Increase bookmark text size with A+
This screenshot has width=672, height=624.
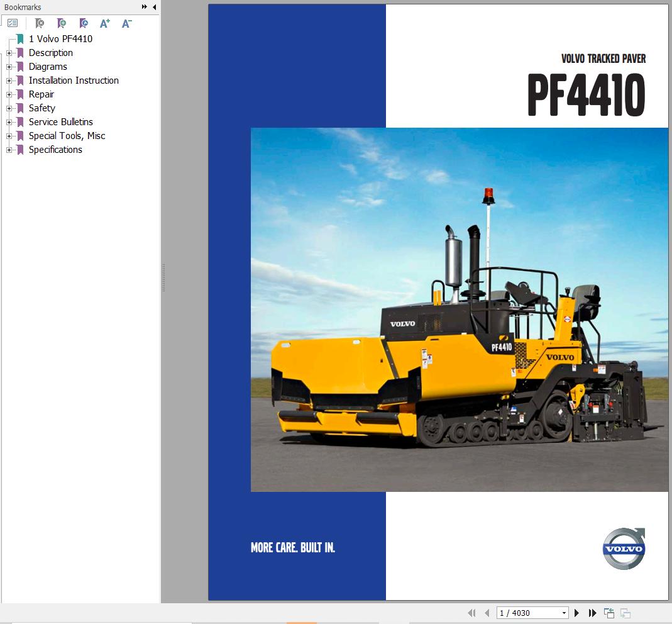[x=105, y=23]
